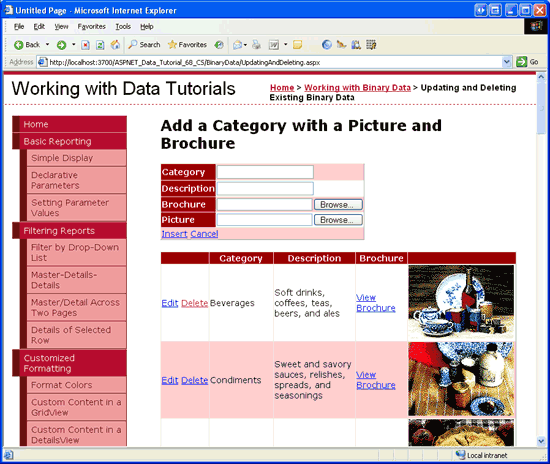Click into the Category text input field

265,172
